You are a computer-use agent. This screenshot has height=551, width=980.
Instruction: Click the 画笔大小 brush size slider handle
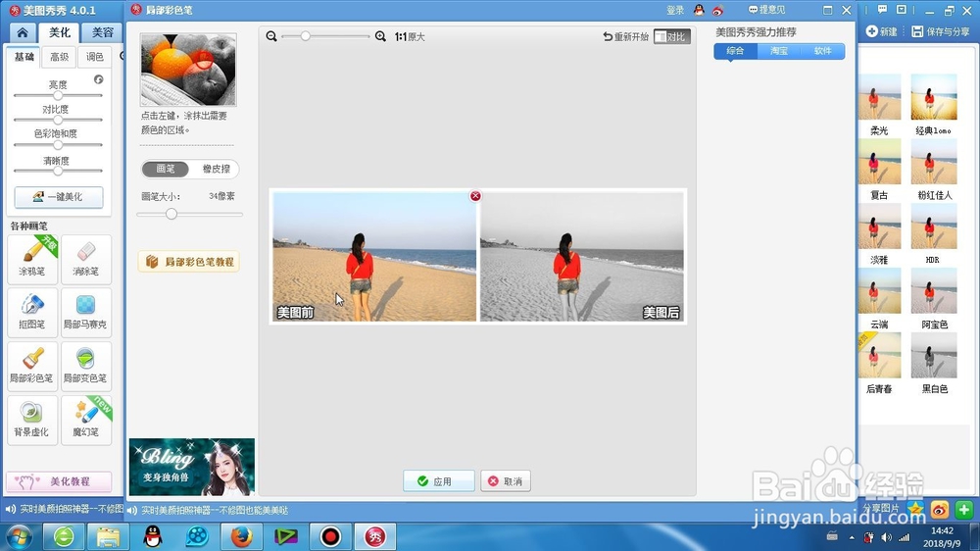tap(171, 214)
